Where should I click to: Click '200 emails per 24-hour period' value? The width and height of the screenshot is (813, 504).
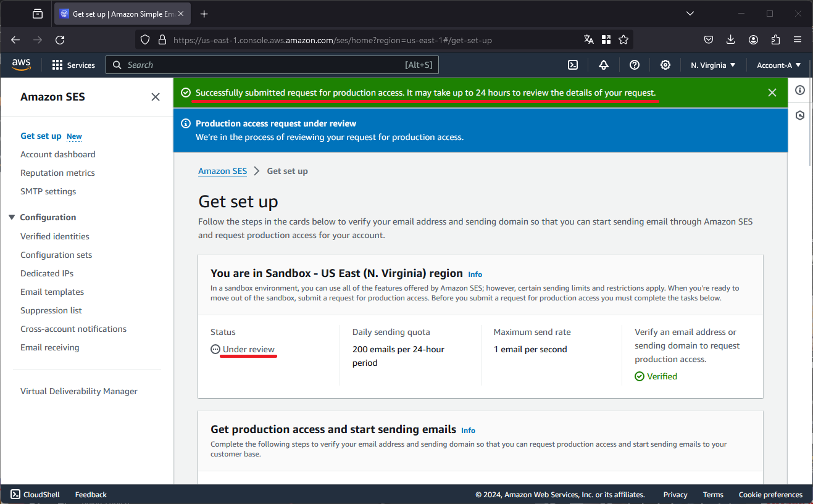pyautogui.click(x=398, y=356)
